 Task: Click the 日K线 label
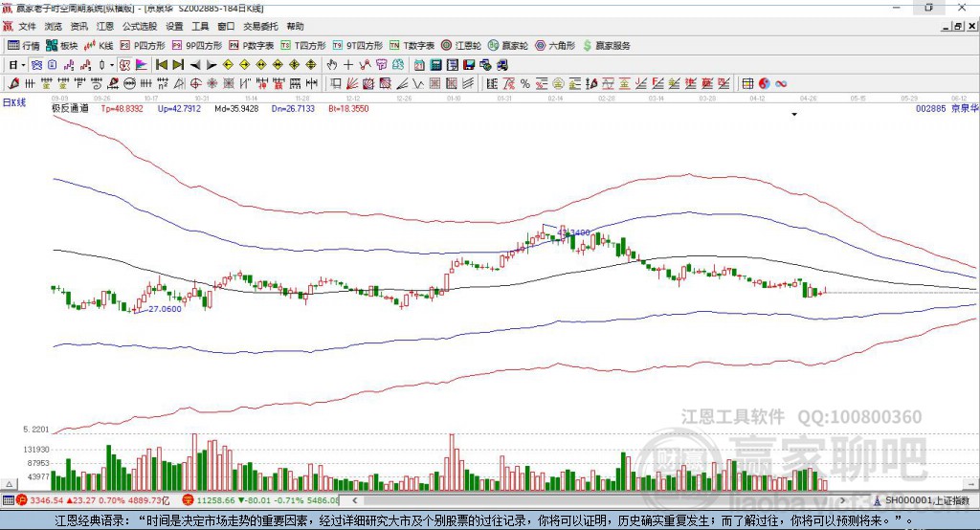tap(14, 102)
